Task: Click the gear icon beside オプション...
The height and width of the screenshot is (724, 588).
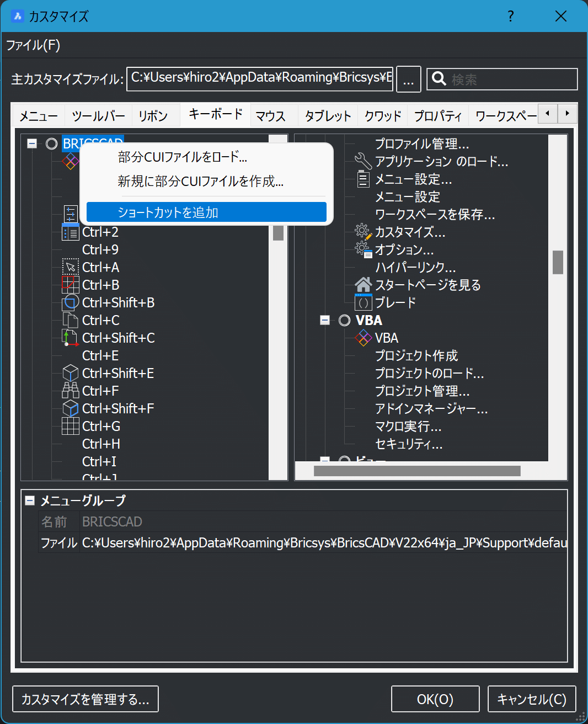Action: [x=364, y=249]
